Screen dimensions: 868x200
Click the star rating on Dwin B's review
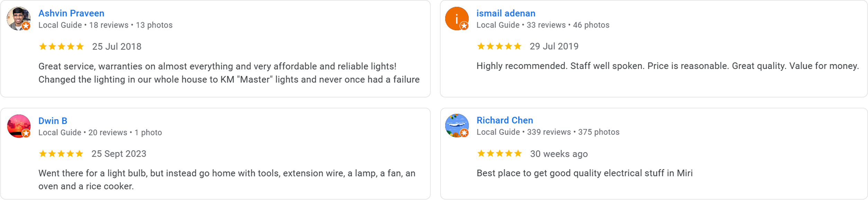tap(61, 154)
